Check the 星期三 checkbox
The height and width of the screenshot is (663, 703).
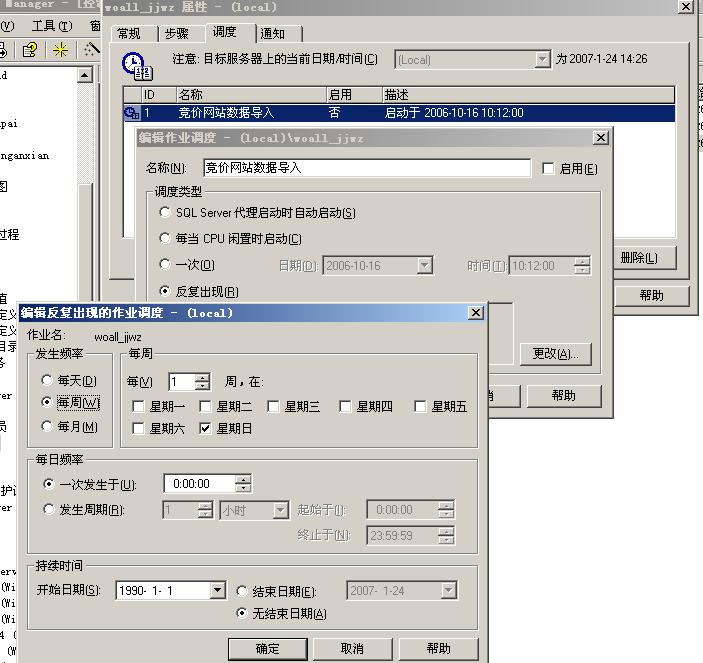(x=273, y=407)
